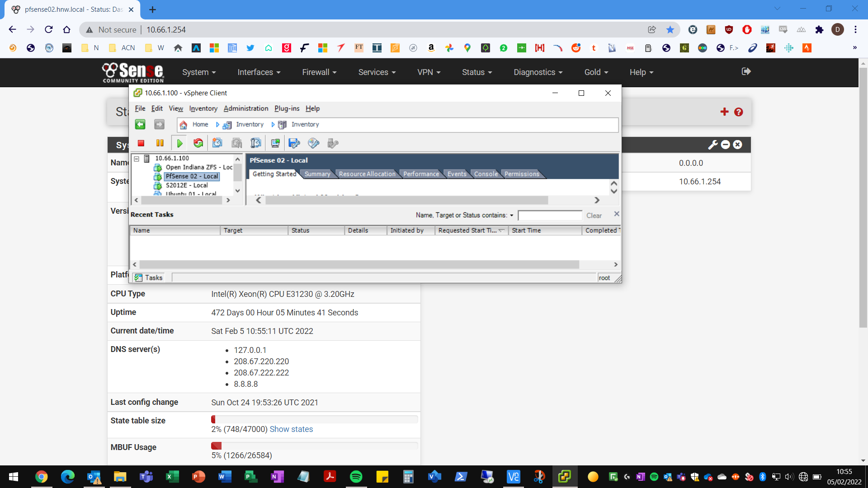868x488 pixels.
Task: Click the pfSense Help menu icon
Action: 641,72
